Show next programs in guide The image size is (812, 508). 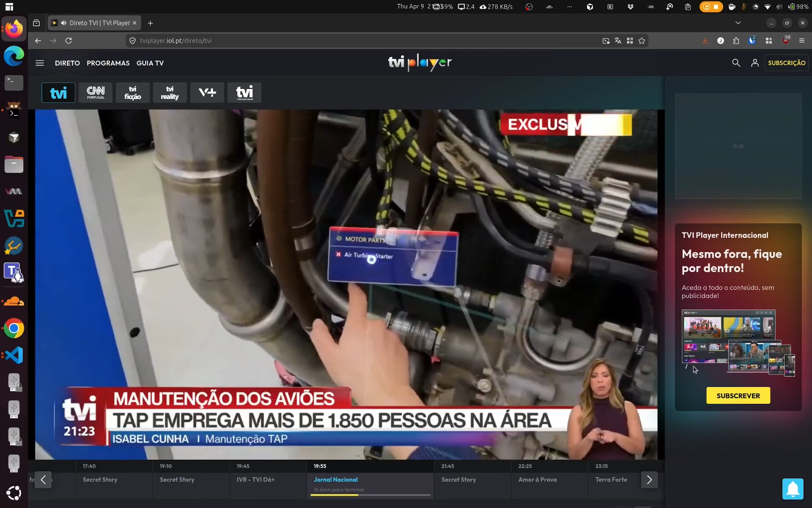(649, 480)
